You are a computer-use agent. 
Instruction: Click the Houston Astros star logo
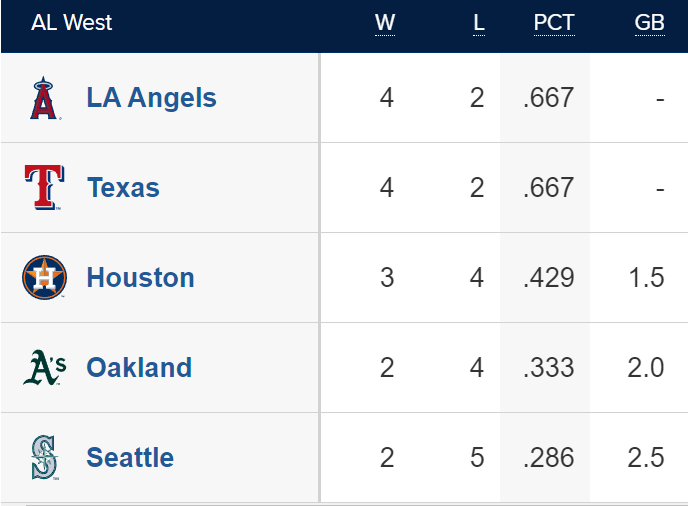(x=44, y=277)
